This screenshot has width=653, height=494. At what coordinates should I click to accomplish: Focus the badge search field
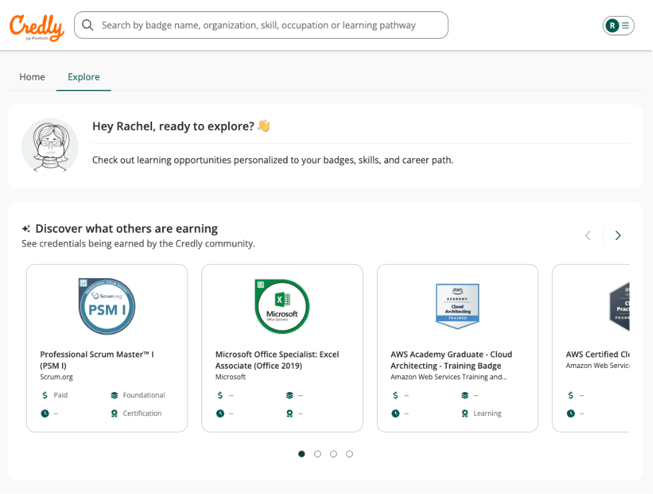tap(261, 25)
